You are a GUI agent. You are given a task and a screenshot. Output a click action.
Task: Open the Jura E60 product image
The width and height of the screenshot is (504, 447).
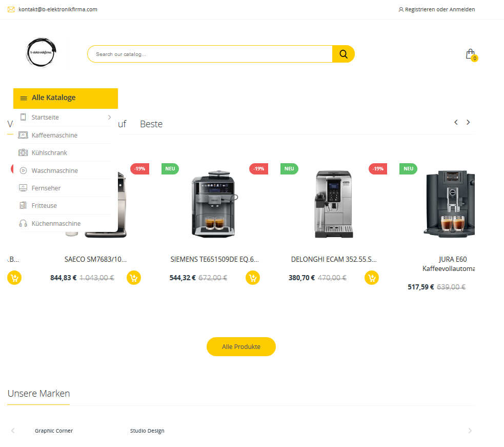pyautogui.click(x=449, y=204)
